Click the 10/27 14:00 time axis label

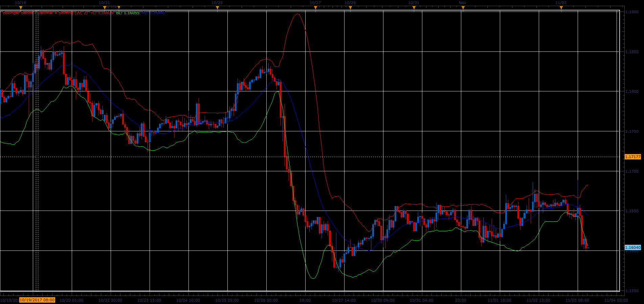click(344, 300)
